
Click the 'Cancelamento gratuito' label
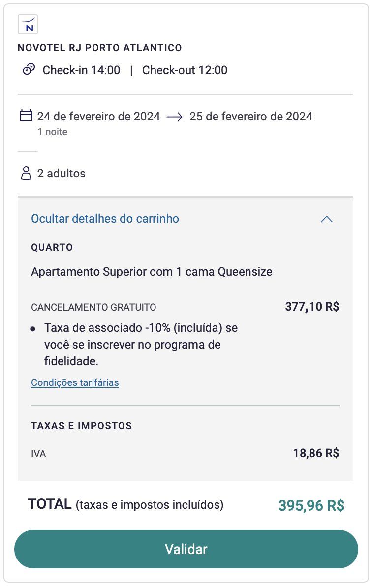[93, 308]
